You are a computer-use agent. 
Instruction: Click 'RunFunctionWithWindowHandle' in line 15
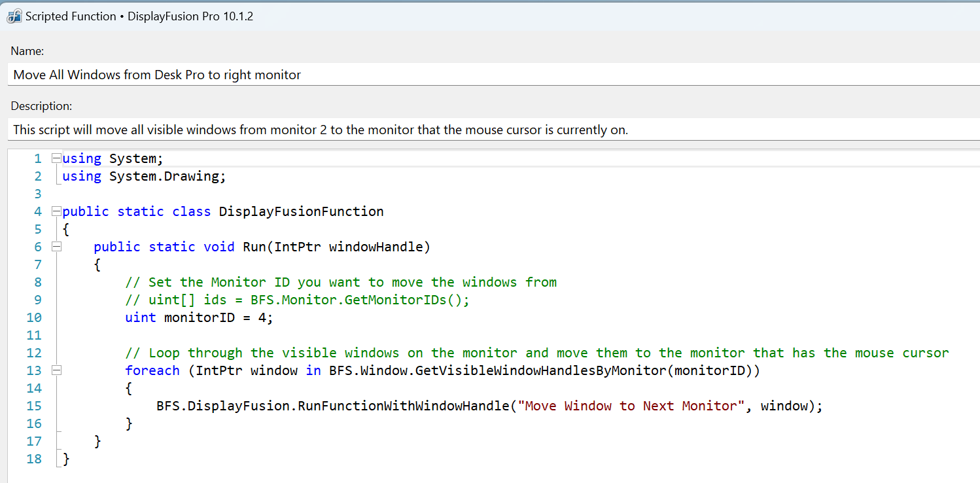point(404,406)
